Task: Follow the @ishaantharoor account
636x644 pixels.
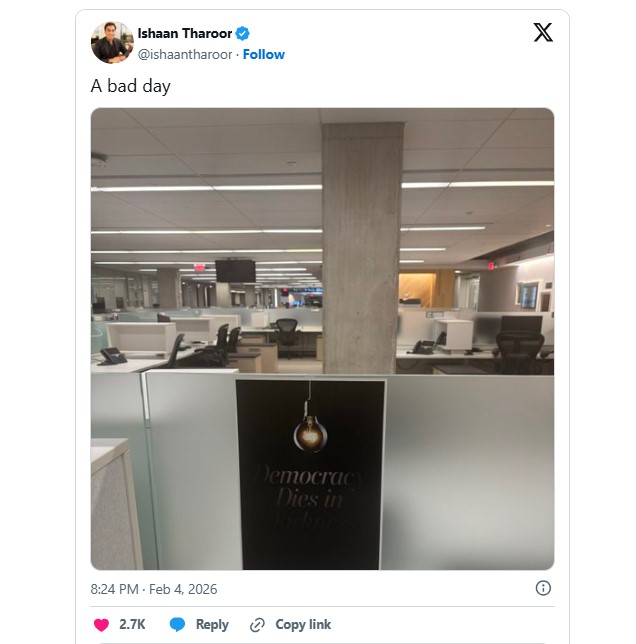Action: [x=264, y=54]
